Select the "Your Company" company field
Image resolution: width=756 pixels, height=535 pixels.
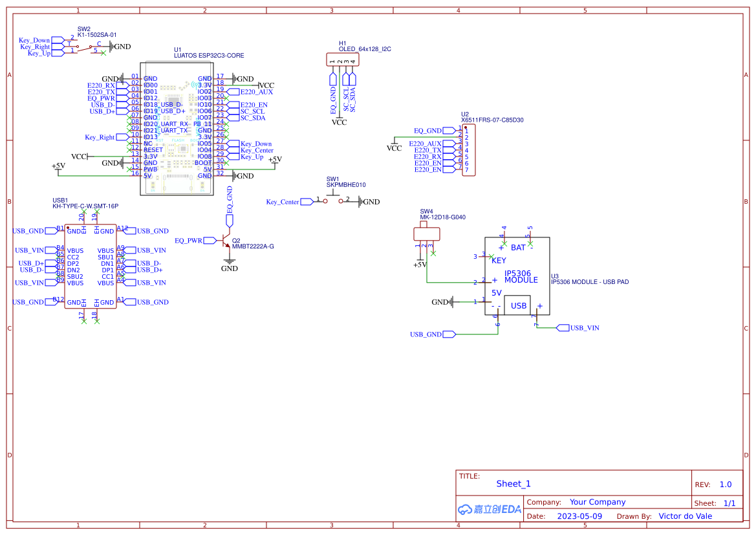598,502
